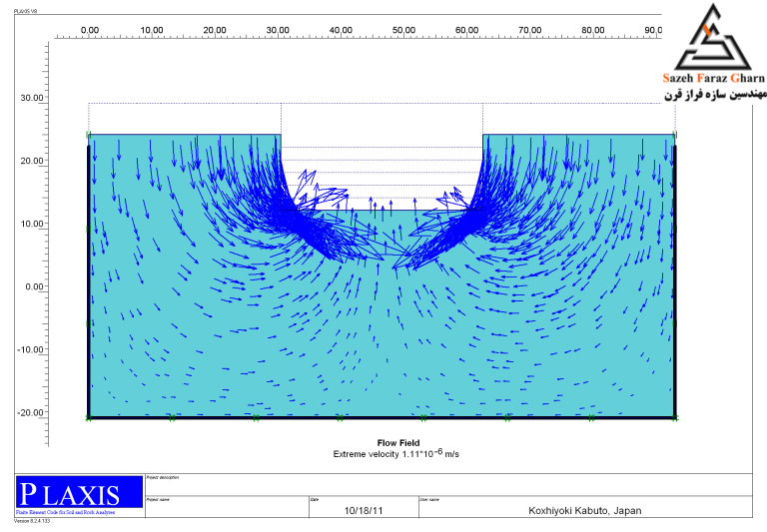The width and height of the screenshot is (767, 532).
Task: Click the '-10.00' vertical ruler label
Action: 30,349
